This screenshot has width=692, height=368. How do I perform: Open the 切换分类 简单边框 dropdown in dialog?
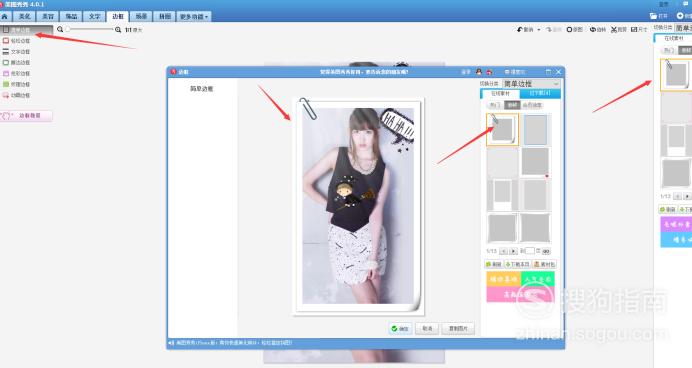tap(531, 83)
